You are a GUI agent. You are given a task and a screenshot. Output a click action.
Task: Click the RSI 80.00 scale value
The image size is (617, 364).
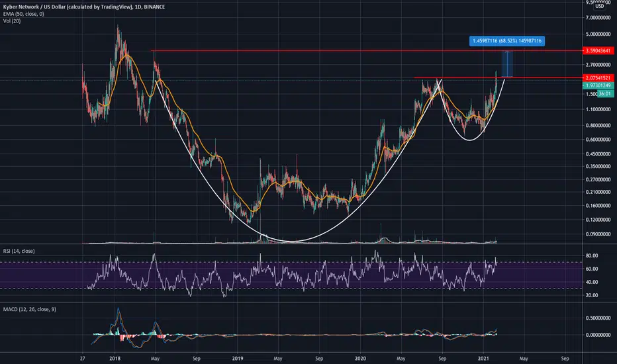coord(592,255)
